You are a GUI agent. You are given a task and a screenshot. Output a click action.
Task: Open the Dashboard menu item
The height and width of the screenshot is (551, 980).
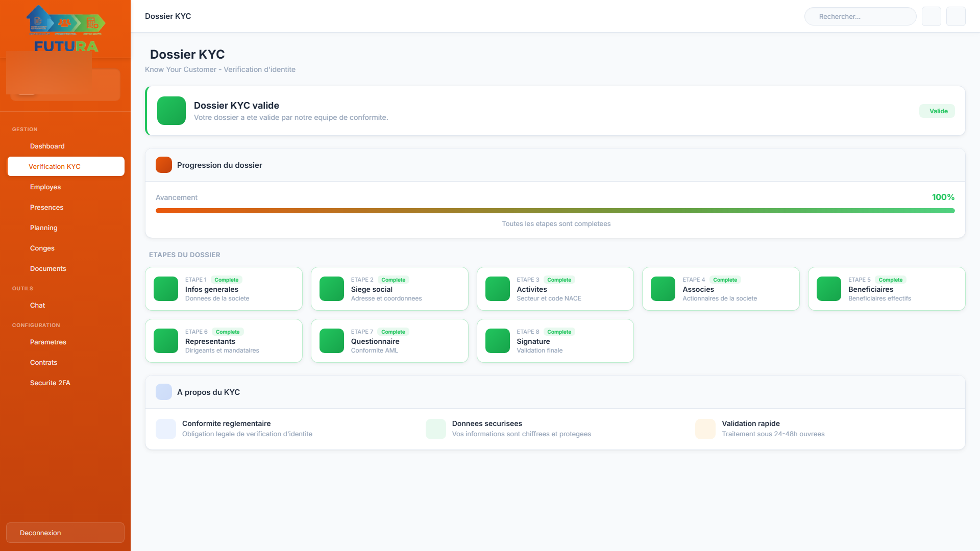pos(47,146)
